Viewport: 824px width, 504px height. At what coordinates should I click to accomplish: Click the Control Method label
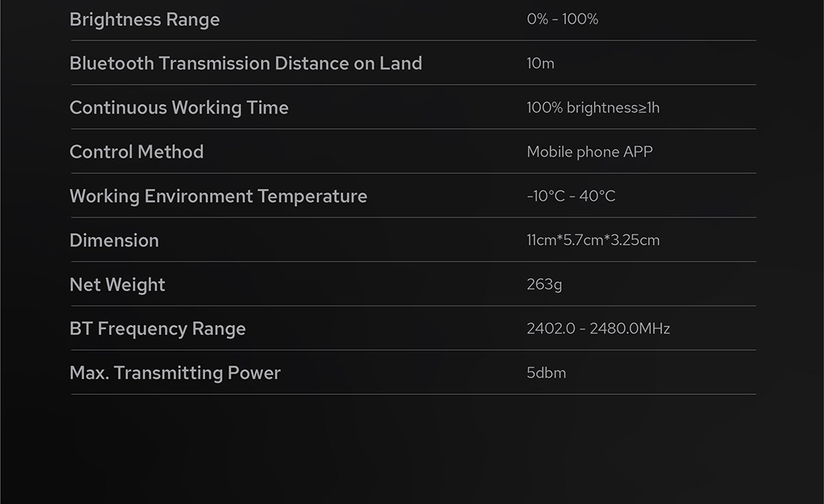coord(137,152)
